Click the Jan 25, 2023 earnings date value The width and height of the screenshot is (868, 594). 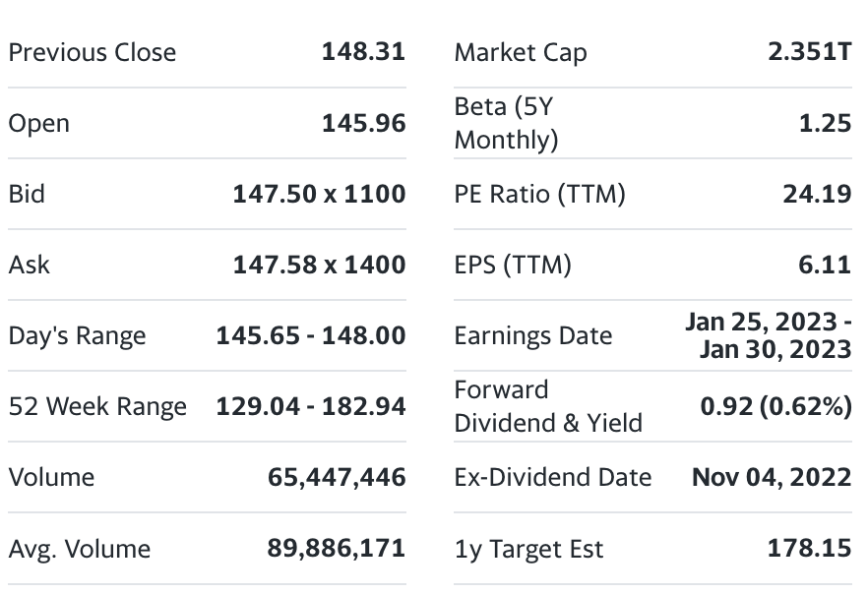769,323
